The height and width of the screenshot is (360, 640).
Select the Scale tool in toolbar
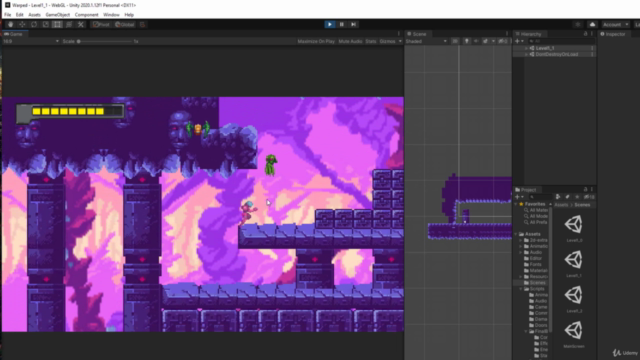[46, 24]
